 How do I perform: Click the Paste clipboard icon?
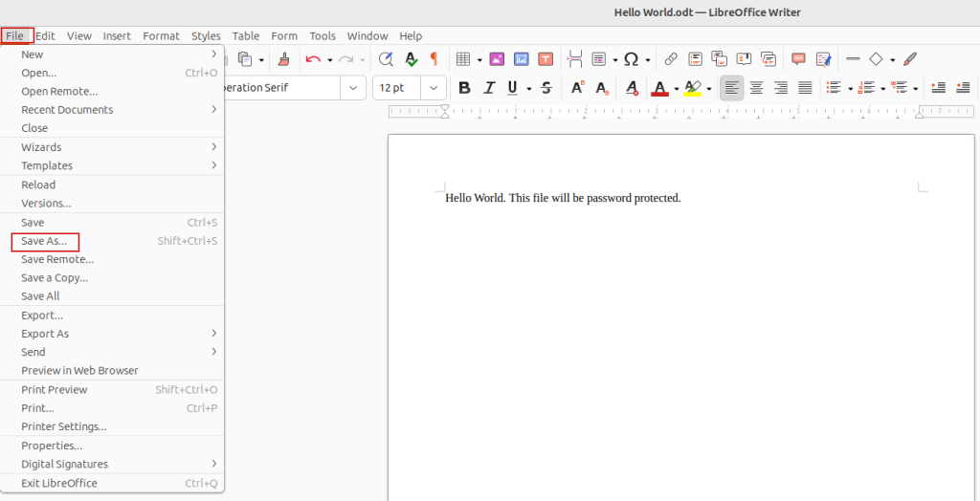coord(246,59)
